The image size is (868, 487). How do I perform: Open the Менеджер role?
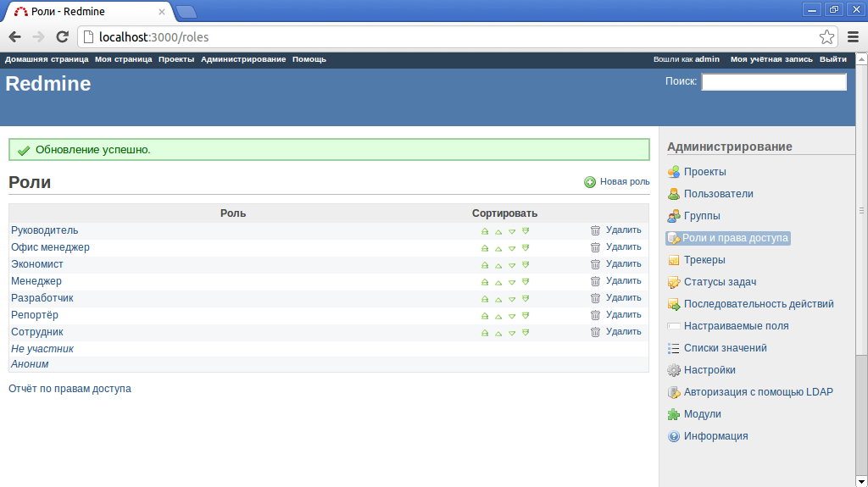(x=36, y=281)
